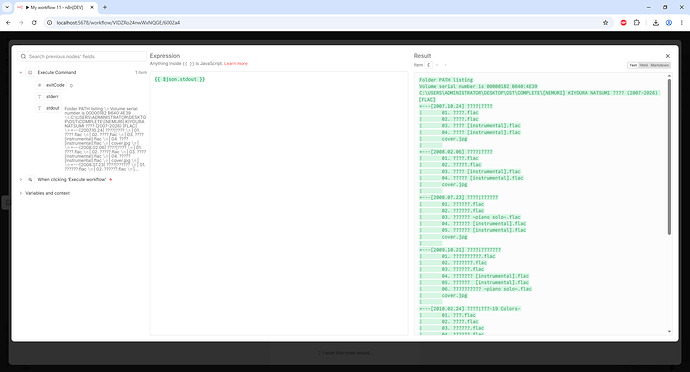The height and width of the screenshot is (372, 690).
Task: Open the Chrome three-dot menu
Action: (x=681, y=22)
